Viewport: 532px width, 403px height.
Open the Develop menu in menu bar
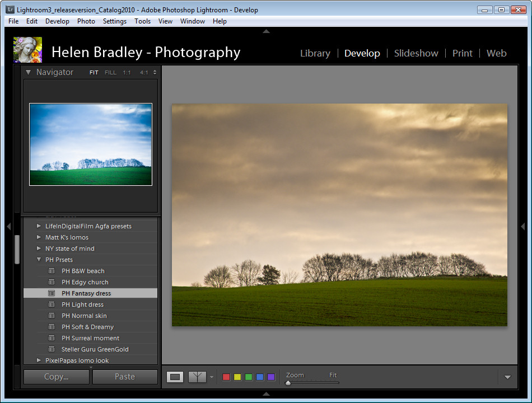click(x=57, y=21)
